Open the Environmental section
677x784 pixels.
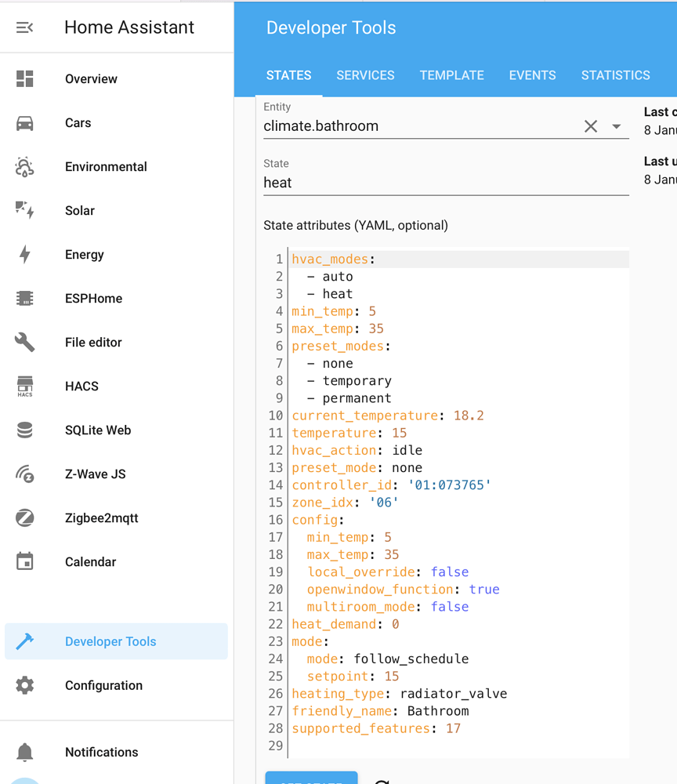point(104,166)
